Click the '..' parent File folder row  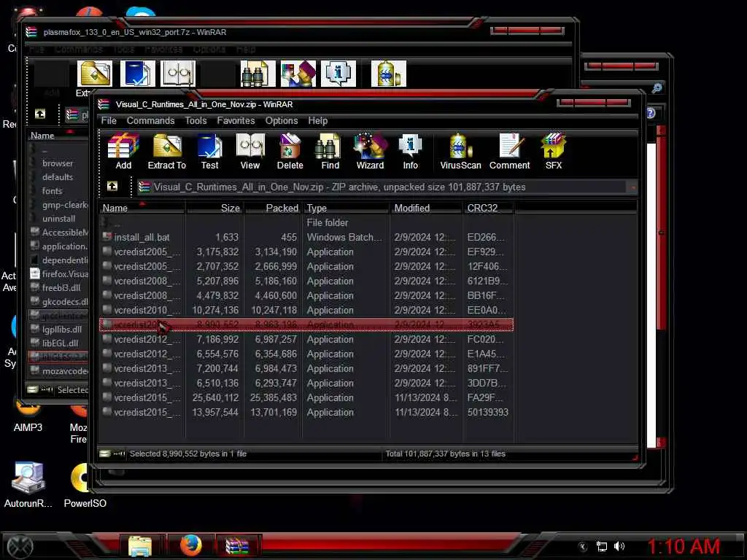[x=306, y=223]
